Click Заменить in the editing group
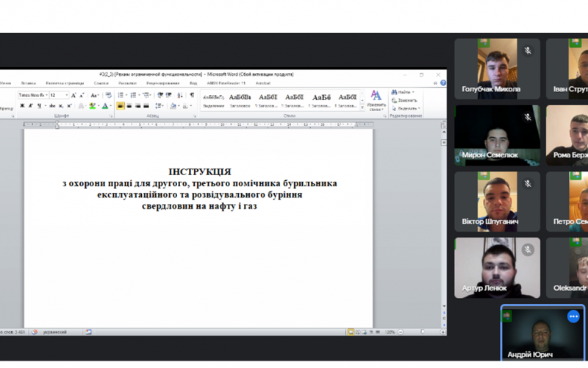This screenshot has height=368, width=588. click(404, 100)
